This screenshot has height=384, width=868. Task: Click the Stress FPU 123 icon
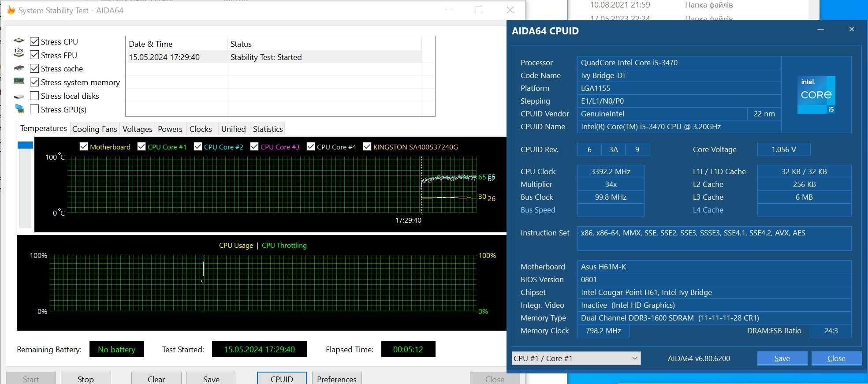19,54
